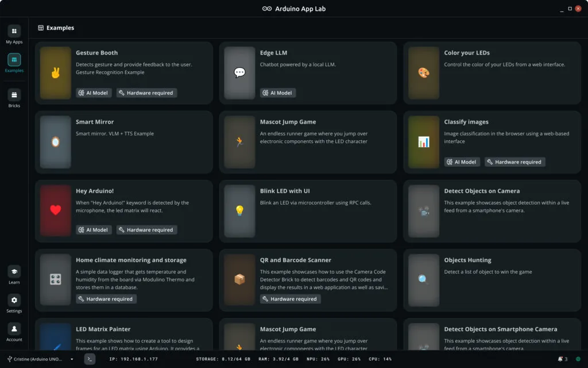Click 'Detect a list of object' description
The width and height of the screenshot is (588, 368).
(x=488, y=272)
